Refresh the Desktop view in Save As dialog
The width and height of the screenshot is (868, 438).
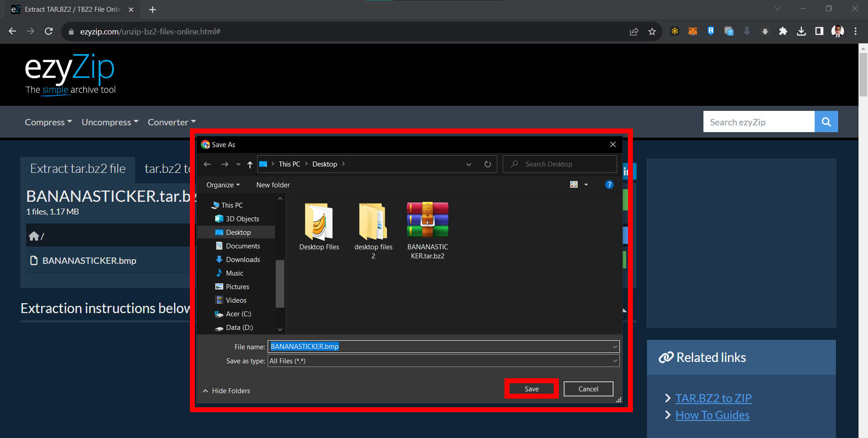point(488,164)
